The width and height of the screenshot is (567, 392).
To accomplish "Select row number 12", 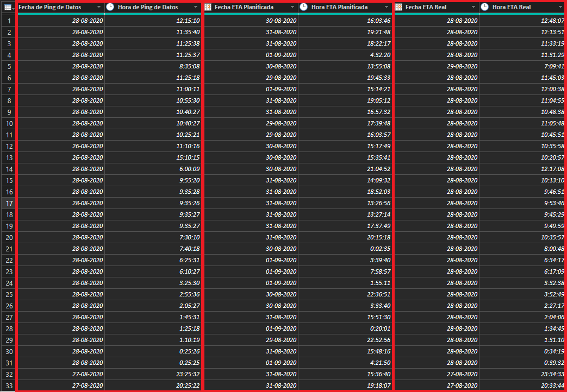I will 9,146.
